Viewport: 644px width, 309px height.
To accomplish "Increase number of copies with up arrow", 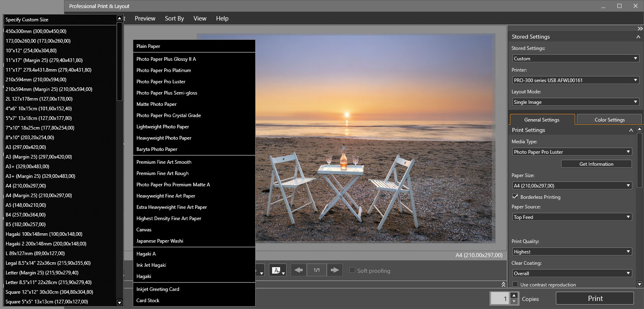I will (x=514, y=296).
